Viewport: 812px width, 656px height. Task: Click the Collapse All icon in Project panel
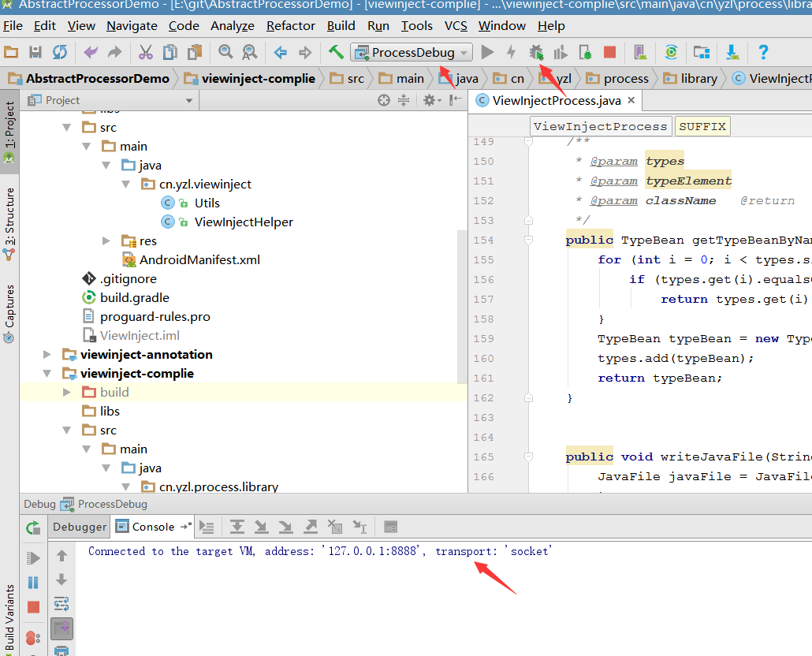[404, 100]
